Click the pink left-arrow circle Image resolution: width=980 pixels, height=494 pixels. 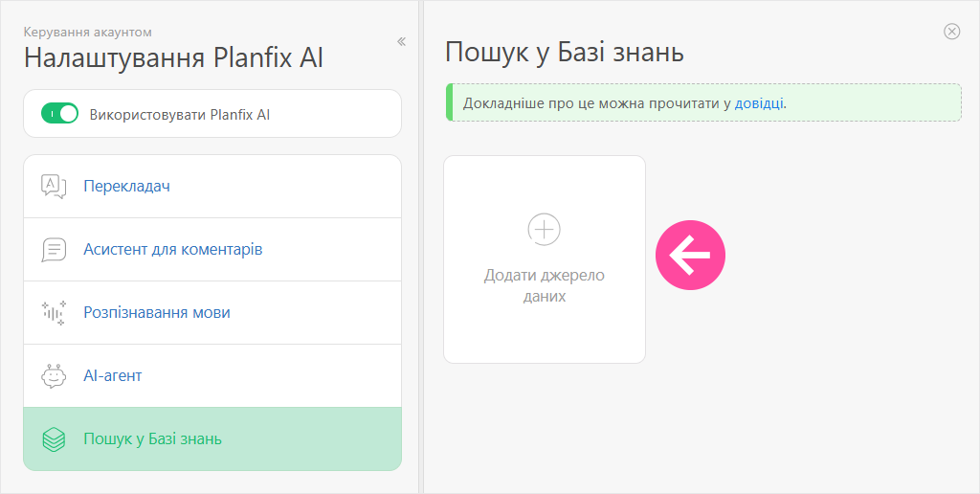[x=690, y=256]
